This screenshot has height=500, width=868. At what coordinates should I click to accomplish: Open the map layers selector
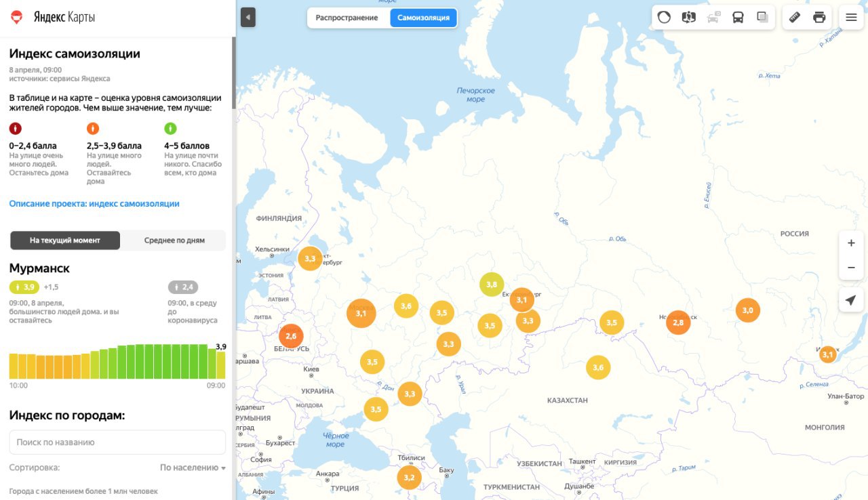point(665,18)
